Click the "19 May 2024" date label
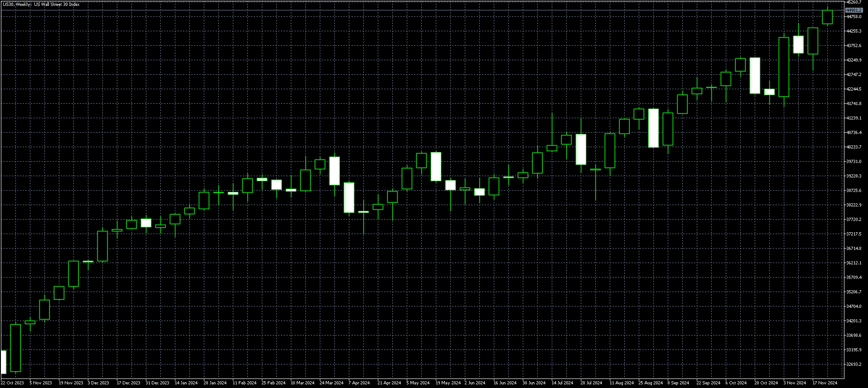868x388 pixels. coord(448,383)
